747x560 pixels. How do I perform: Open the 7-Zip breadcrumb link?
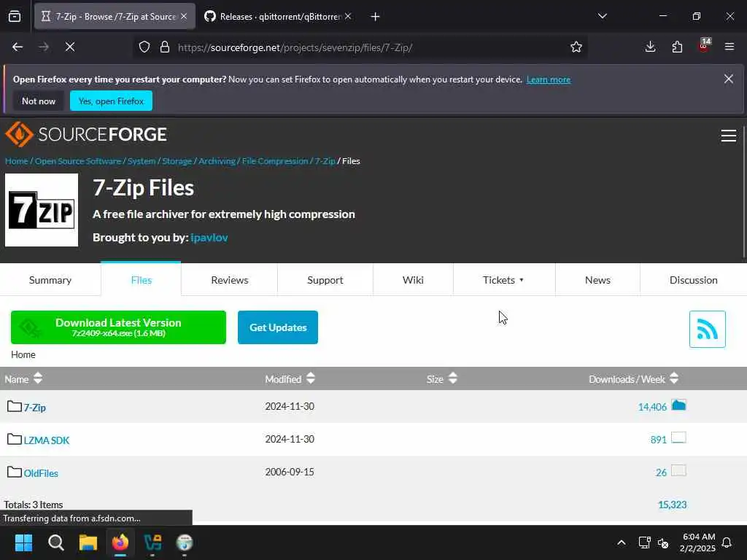pos(325,161)
